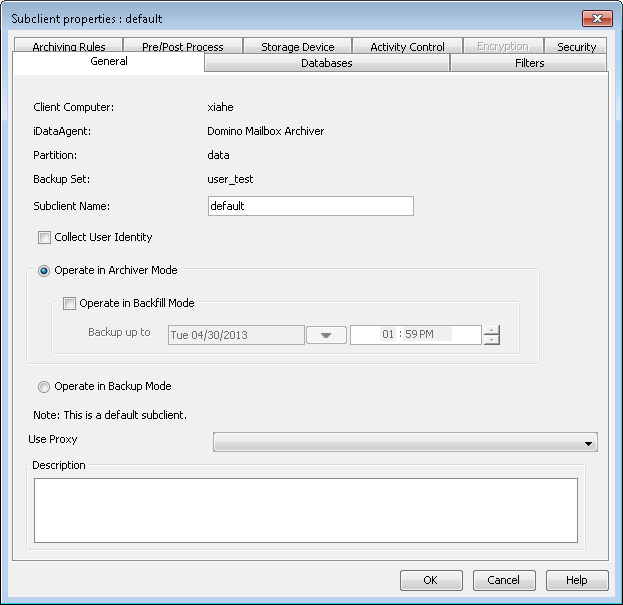Switch to the Databases tab
Image resolution: width=623 pixels, height=605 pixels.
click(x=327, y=63)
